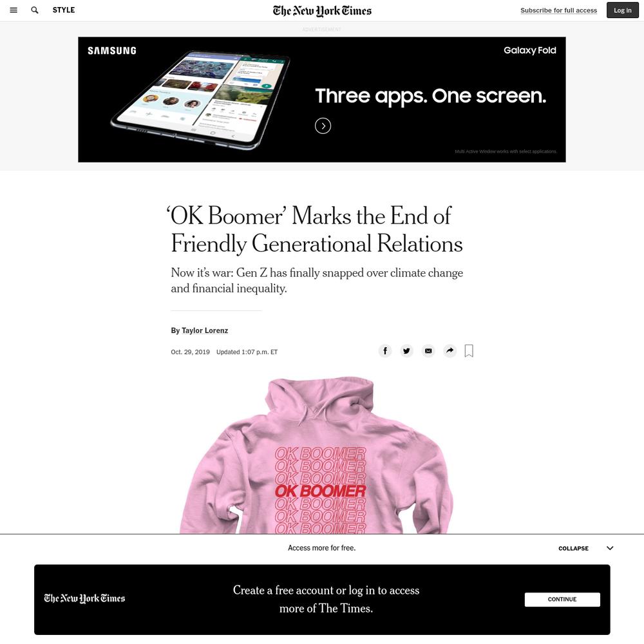The height and width of the screenshot is (644, 644).
Task: Open Taylor Lorenz author page
Action: click(x=205, y=330)
